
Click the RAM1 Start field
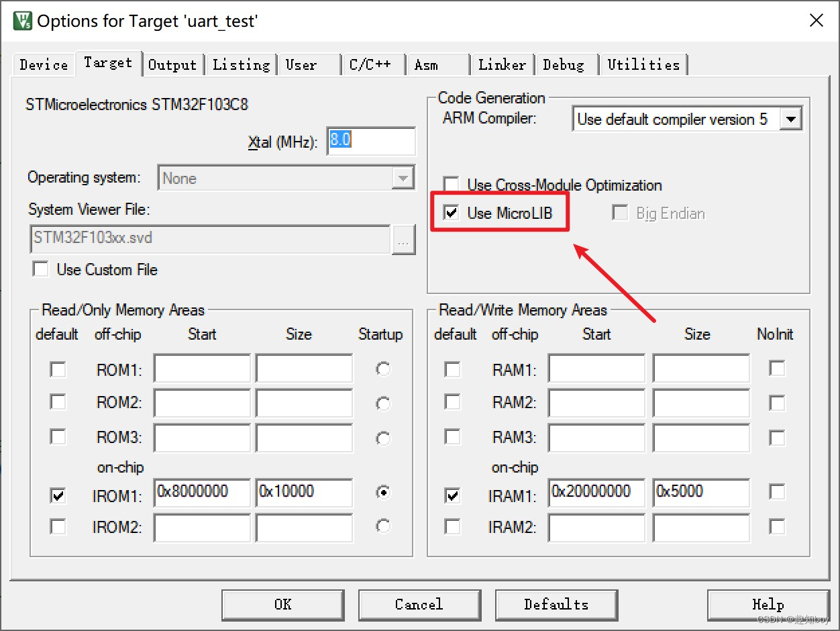[x=596, y=369]
